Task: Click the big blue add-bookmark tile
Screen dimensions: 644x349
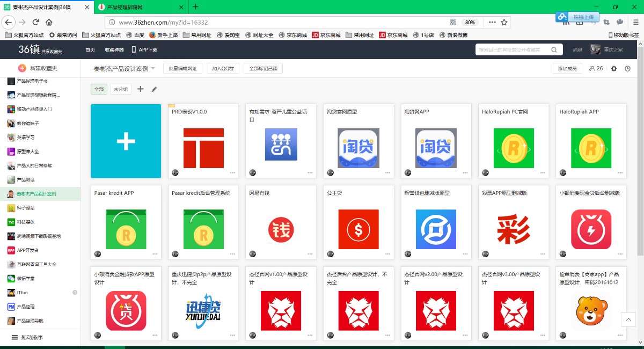Action: 126,141
